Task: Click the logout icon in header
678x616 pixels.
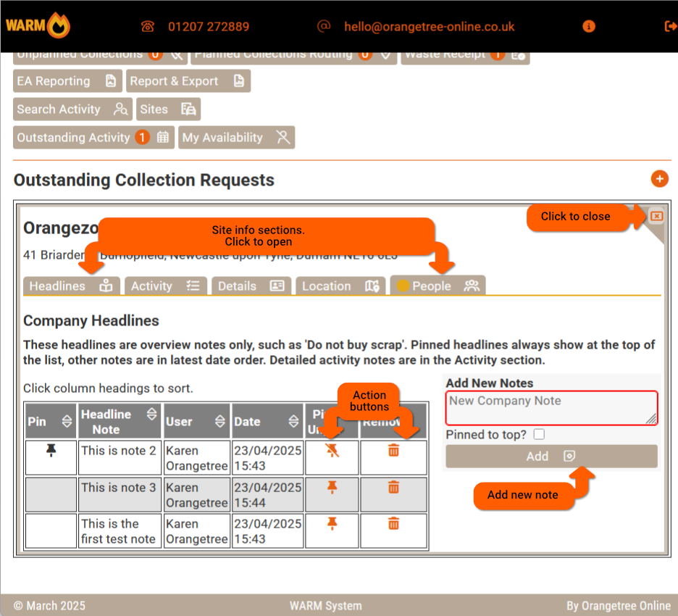Action: (x=670, y=26)
